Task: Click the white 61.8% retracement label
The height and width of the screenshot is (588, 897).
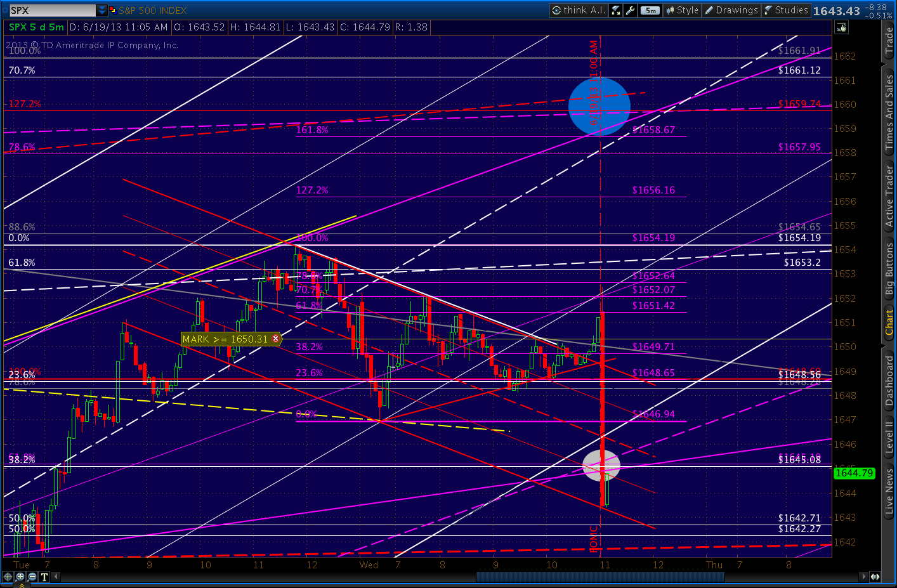Action: (22, 263)
